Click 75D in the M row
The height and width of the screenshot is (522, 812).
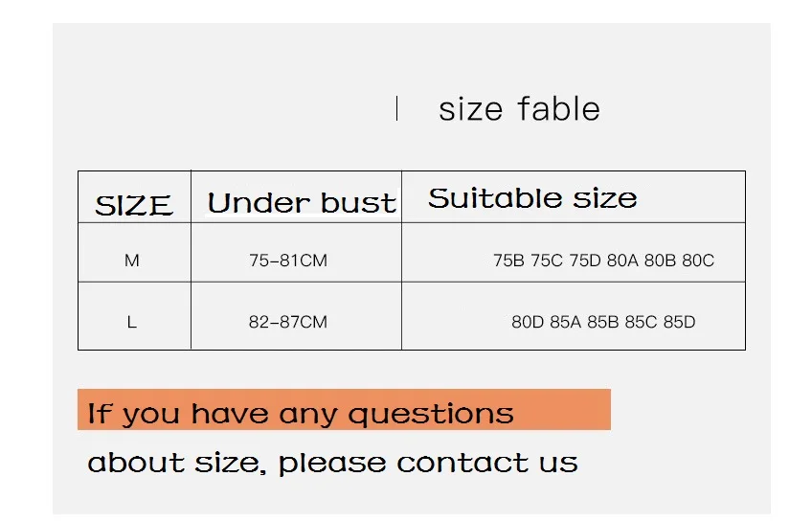(x=584, y=261)
